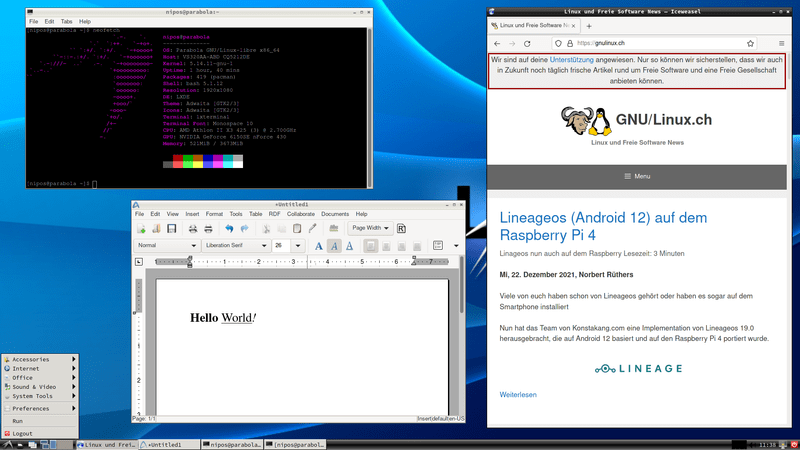800x450 pixels.
Task: Expand the Preferences submenu
Action: (x=40, y=408)
